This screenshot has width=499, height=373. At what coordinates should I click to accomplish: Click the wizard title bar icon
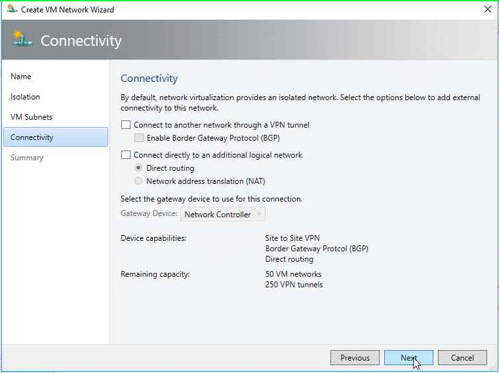[x=12, y=9]
